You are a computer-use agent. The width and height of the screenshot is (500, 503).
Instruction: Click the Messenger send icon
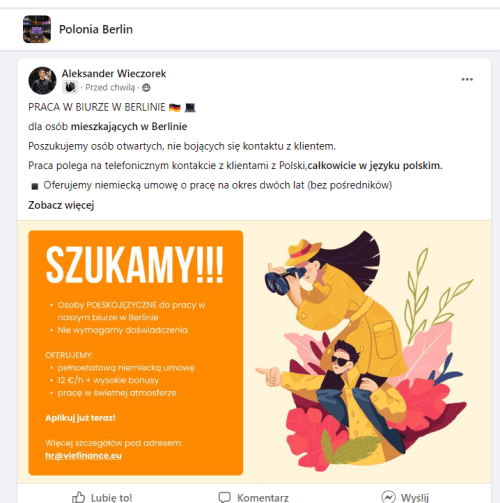pyautogui.click(x=388, y=497)
